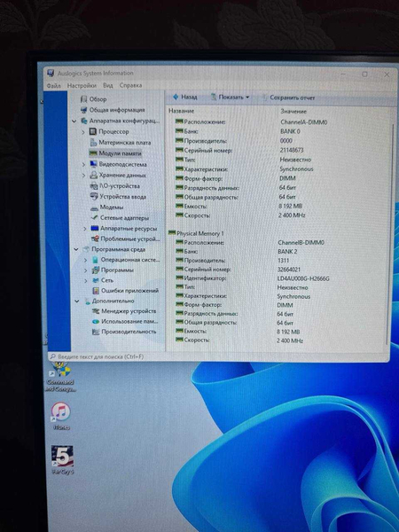Select the BANK 2 value
The height and width of the screenshot is (532, 399).
pyautogui.click(x=287, y=252)
